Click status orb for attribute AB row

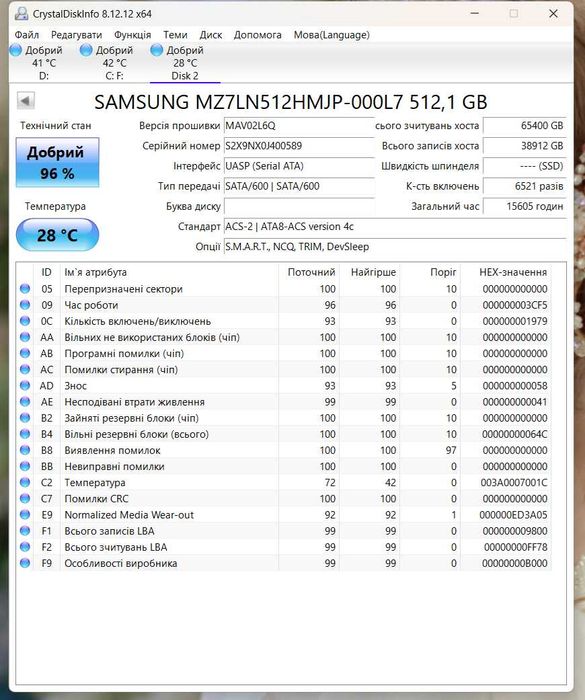[25, 353]
